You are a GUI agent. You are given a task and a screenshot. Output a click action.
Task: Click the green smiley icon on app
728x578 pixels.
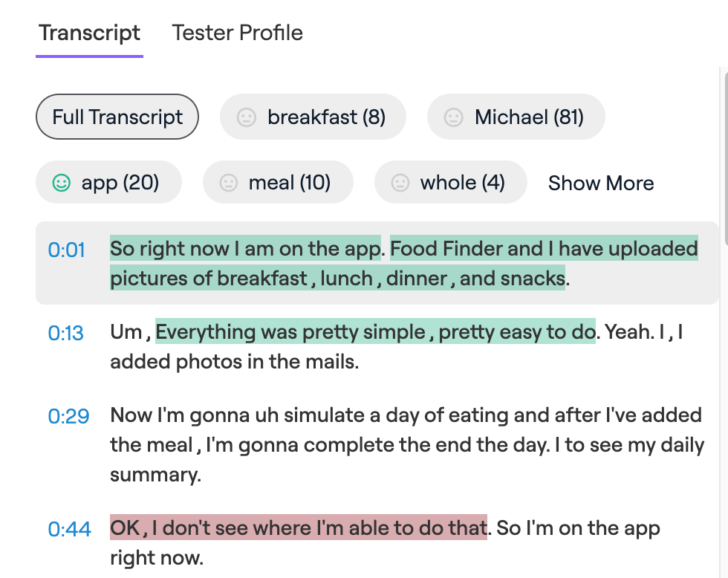(x=62, y=183)
